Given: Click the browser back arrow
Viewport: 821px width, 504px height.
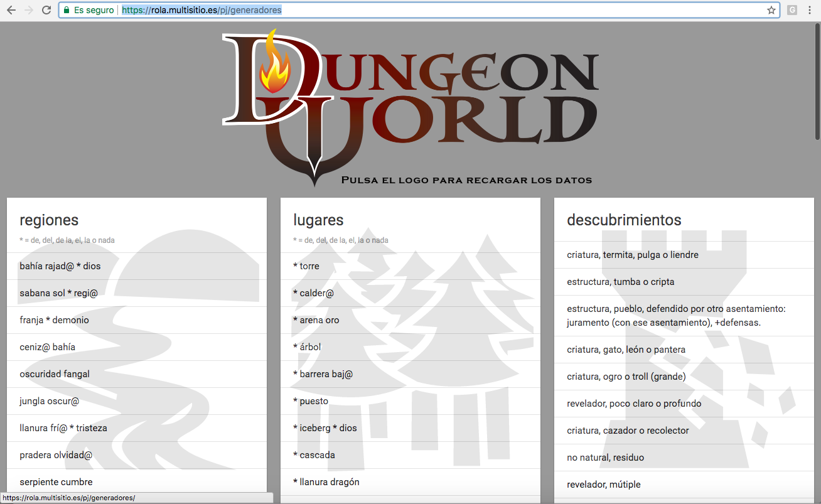Looking at the screenshot, I should [x=11, y=10].
